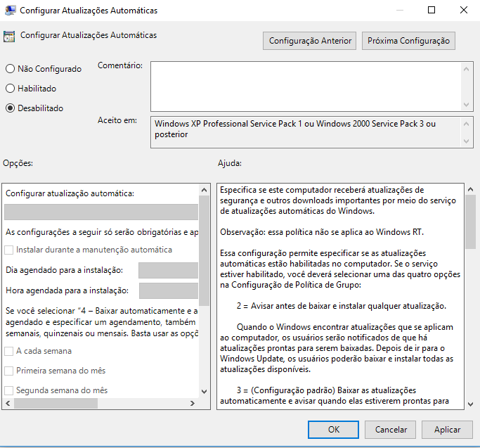
Task: Click Opções panel scroll down arrow
Action: pyautogui.click(x=205, y=391)
